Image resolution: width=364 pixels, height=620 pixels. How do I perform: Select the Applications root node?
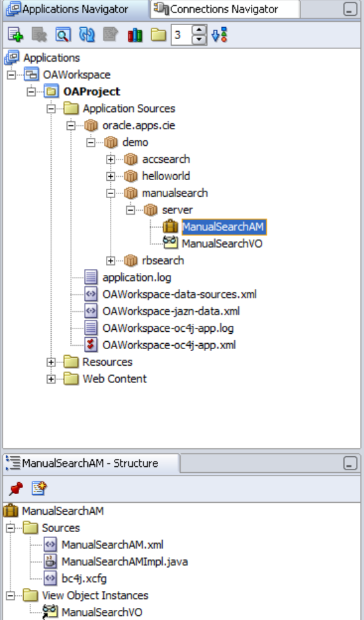tap(52, 58)
